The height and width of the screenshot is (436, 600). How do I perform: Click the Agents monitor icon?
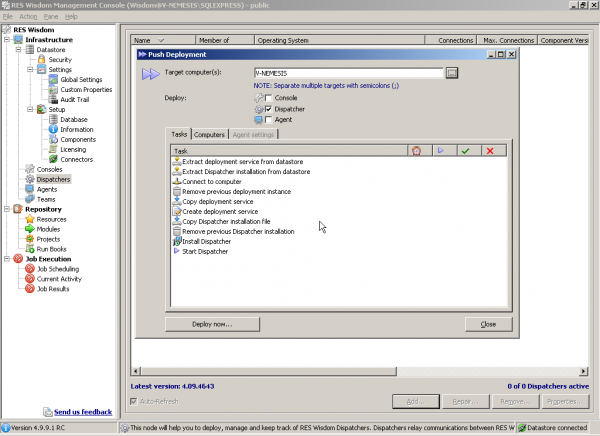coord(30,189)
